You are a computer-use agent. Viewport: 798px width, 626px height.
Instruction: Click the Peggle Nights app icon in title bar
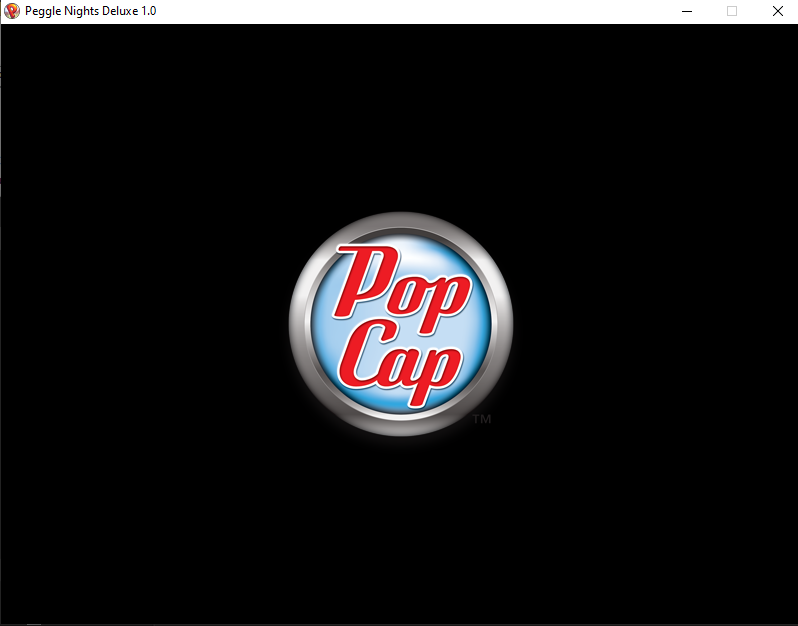pyautogui.click(x=12, y=11)
